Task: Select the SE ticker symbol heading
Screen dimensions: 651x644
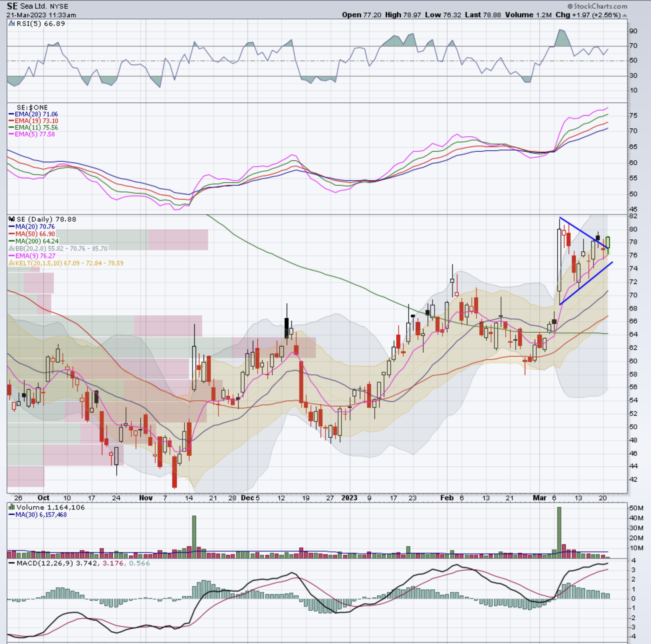Action: tap(12, 6)
